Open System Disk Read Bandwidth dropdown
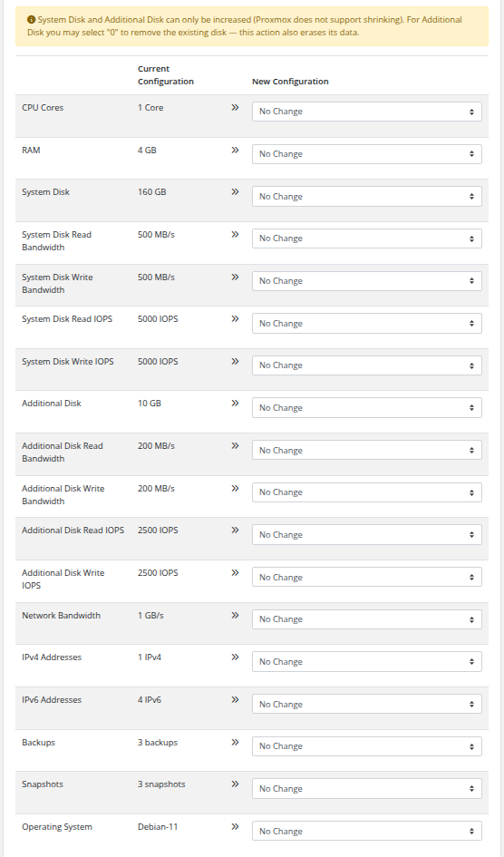This screenshot has height=857, width=504. (366, 239)
